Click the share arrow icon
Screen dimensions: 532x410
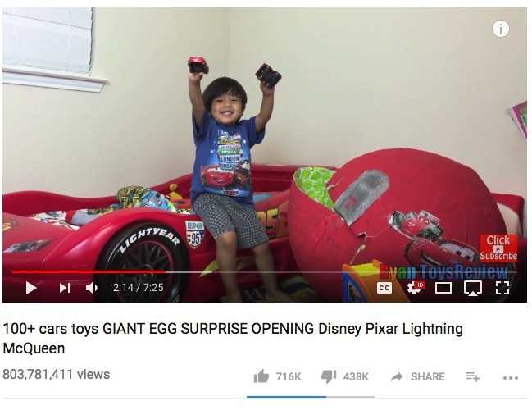click(x=396, y=376)
